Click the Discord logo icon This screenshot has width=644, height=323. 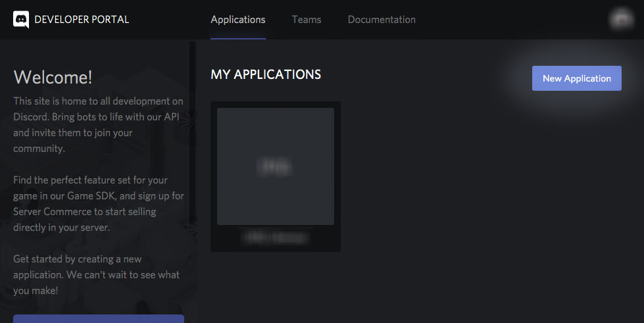(x=21, y=19)
